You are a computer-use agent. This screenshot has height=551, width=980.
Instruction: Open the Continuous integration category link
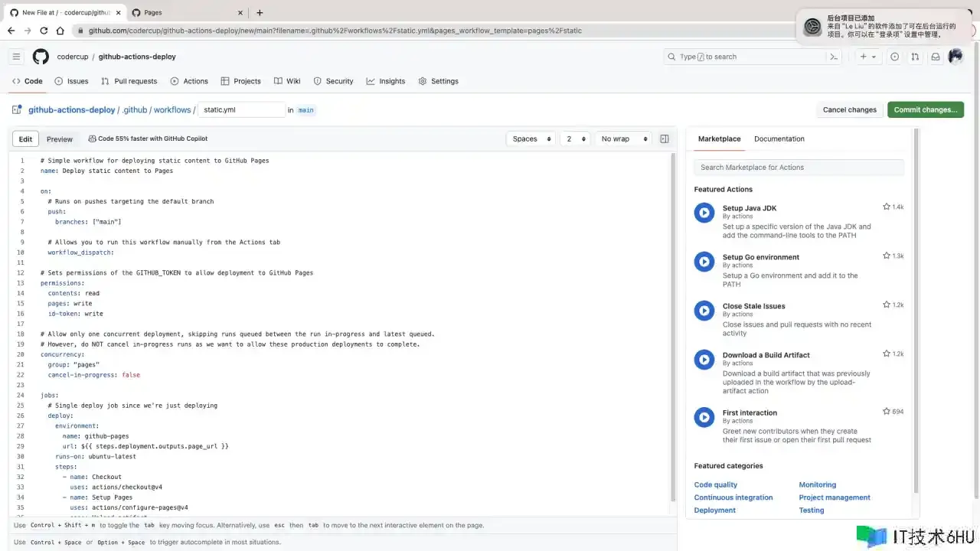[733, 497]
